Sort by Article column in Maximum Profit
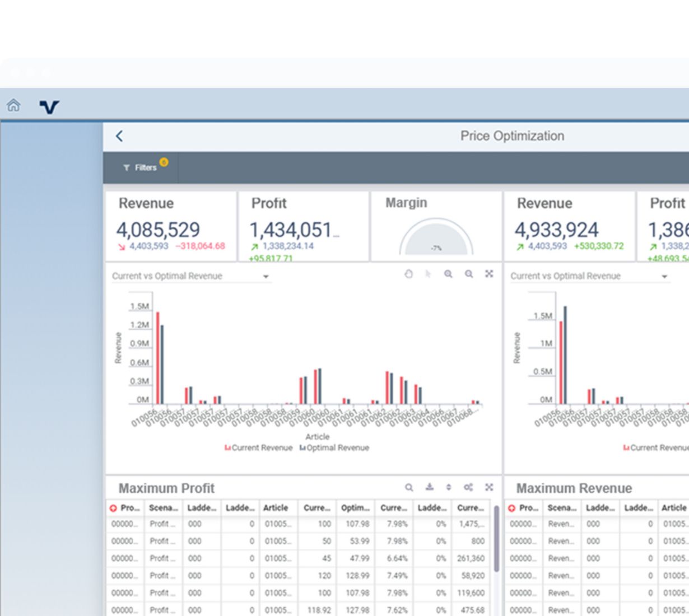This screenshot has height=616, width=689. 276,508
